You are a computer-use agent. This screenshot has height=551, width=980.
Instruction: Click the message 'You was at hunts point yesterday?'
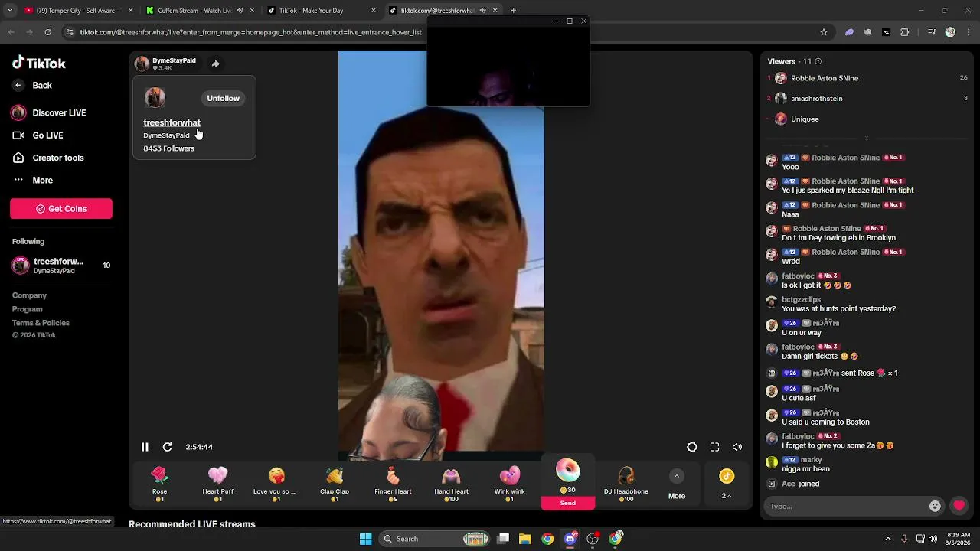click(838, 309)
